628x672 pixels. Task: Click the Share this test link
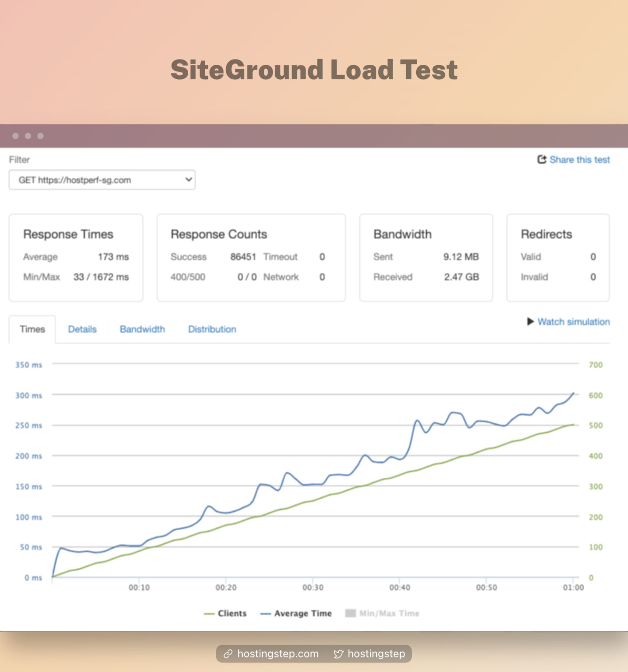(x=580, y=160)
